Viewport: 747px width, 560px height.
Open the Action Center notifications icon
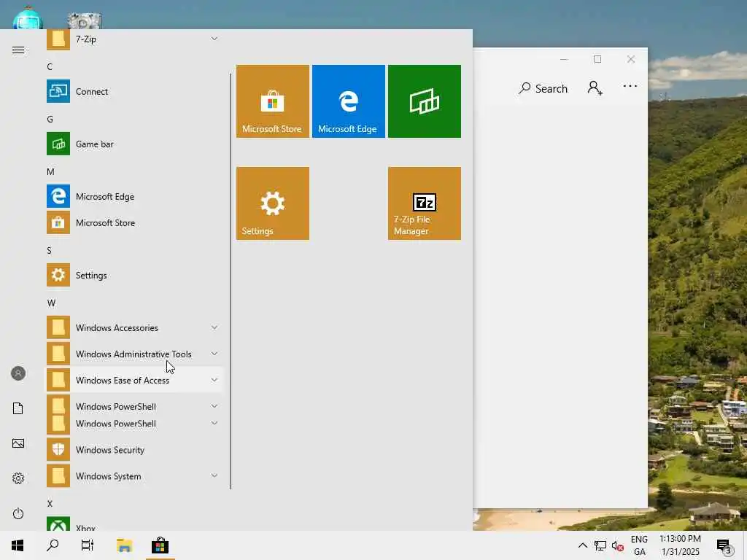724,545
